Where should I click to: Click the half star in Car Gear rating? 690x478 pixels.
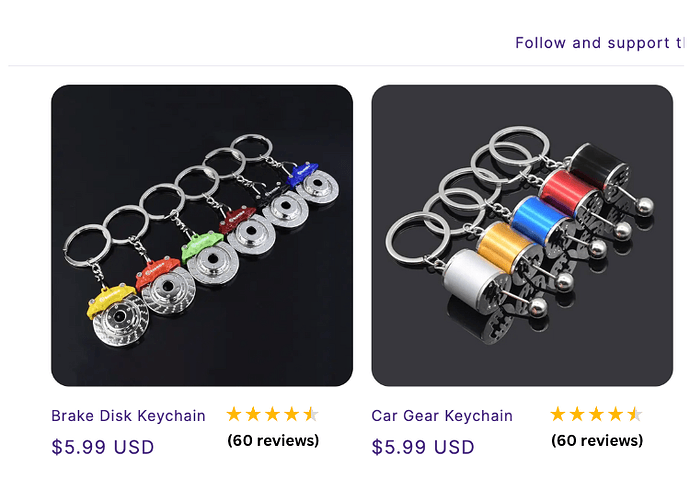[635, 414]
